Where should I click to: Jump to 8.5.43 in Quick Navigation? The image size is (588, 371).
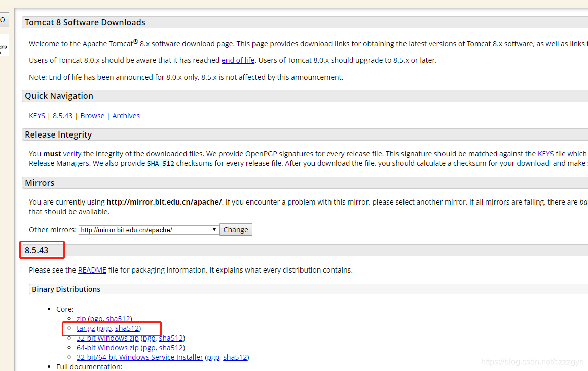coord(63,116)
